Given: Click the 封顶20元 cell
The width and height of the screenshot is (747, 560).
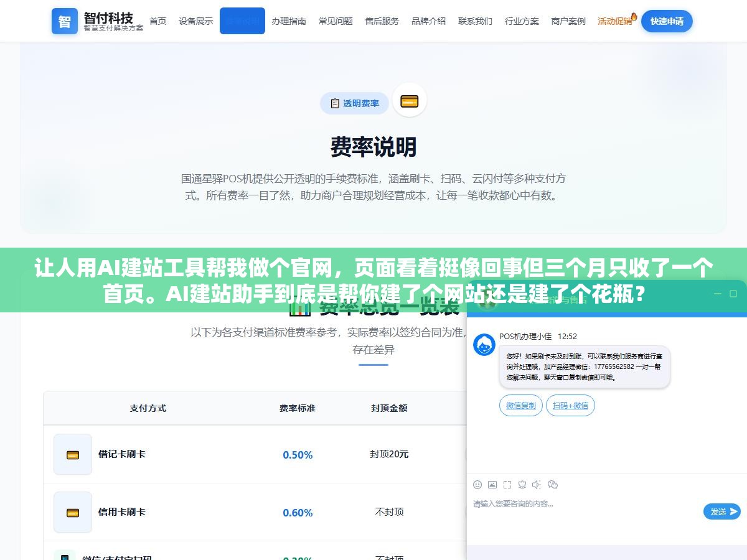Looking at the screenshot, I should click(389, 454).
